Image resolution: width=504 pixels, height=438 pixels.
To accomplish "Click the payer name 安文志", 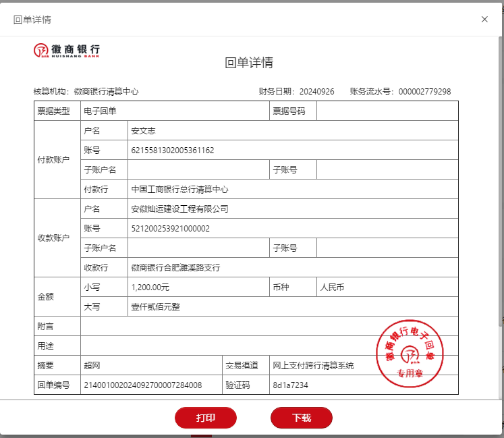I will point(143,131).
